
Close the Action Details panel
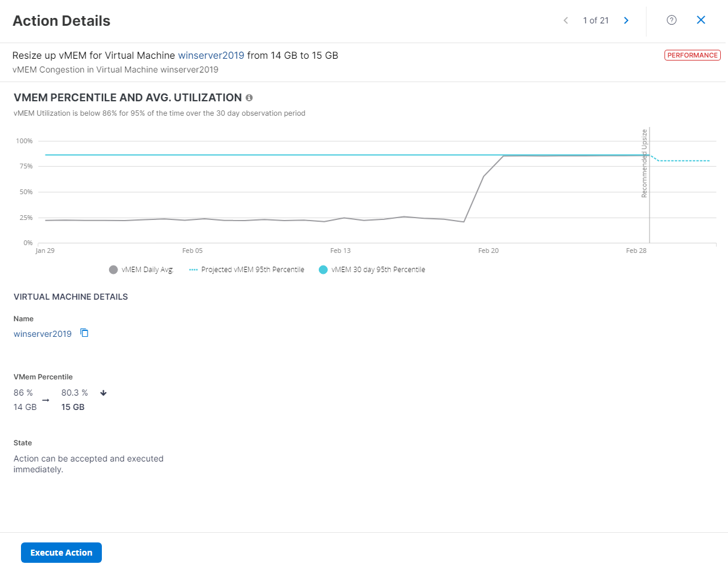(x=701, y=20)
